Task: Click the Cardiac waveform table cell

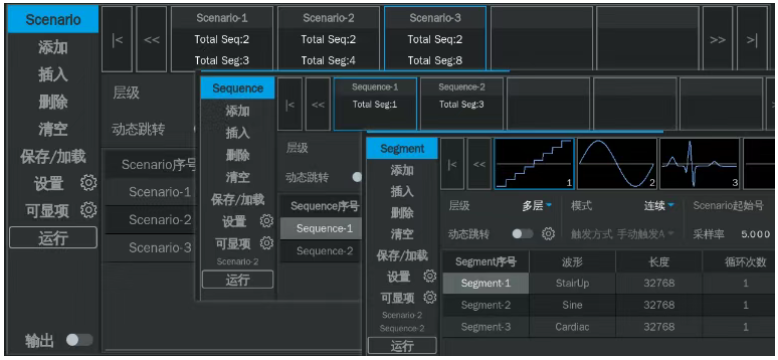Action: coord(572,327)
